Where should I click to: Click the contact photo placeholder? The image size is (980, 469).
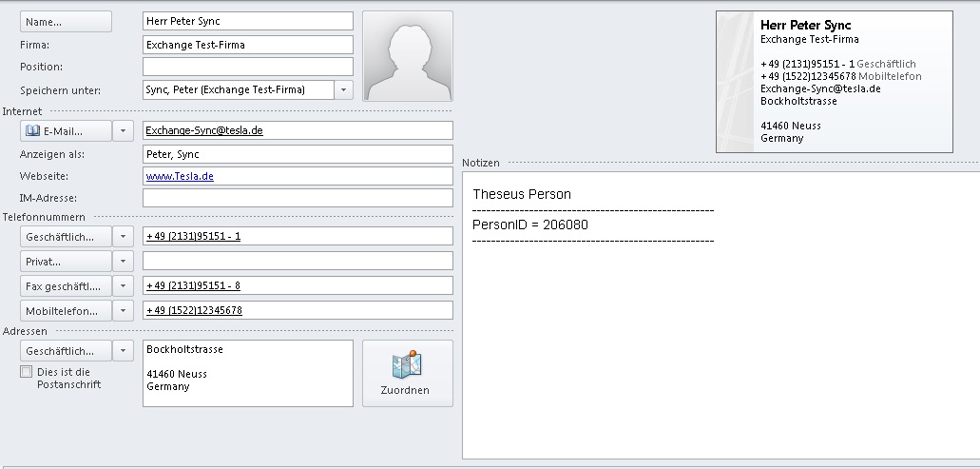point(408,56)
